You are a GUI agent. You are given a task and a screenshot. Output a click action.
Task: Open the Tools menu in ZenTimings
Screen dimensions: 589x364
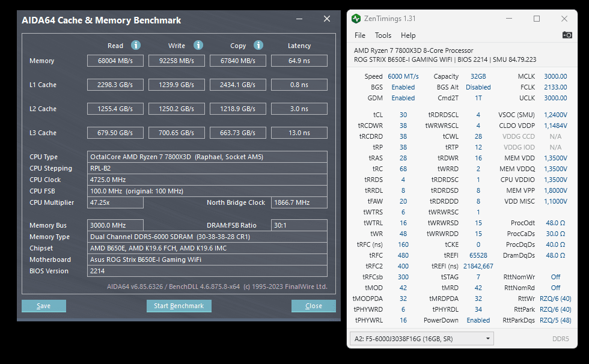[383, 35]
